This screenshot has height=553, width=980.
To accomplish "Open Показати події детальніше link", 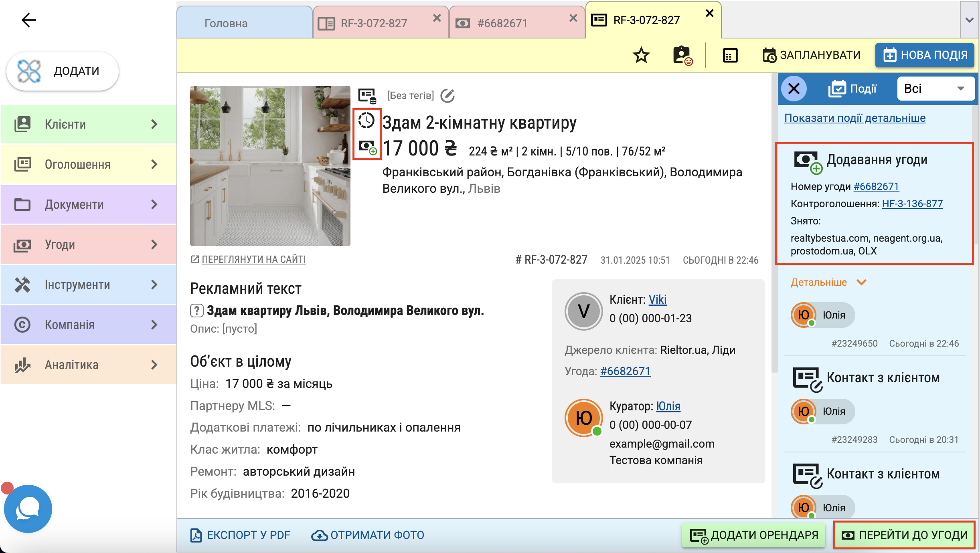I will click(855, 118).
